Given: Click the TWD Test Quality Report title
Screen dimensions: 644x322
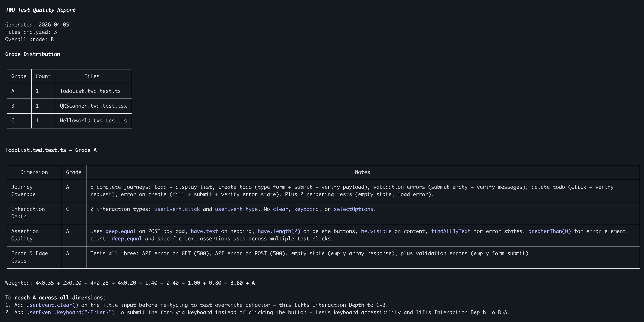Looking at the screenshot, I should tap(40, 10).
